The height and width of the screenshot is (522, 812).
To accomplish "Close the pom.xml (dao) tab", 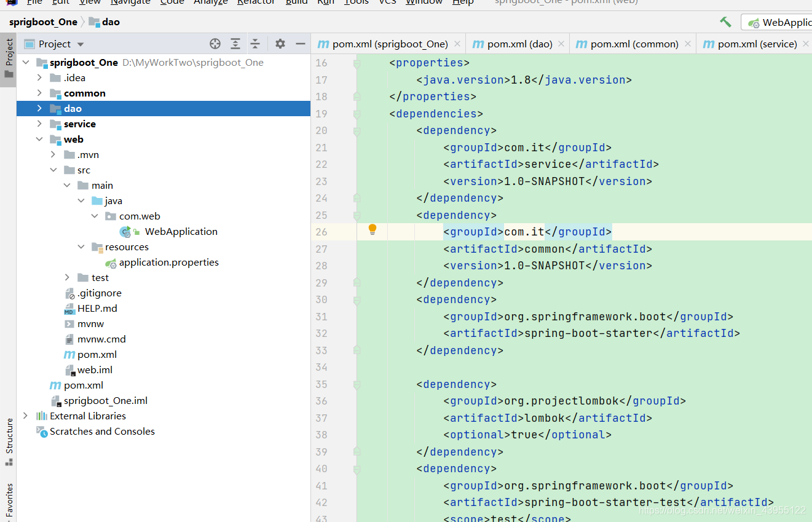I will (x=562, y=44).
